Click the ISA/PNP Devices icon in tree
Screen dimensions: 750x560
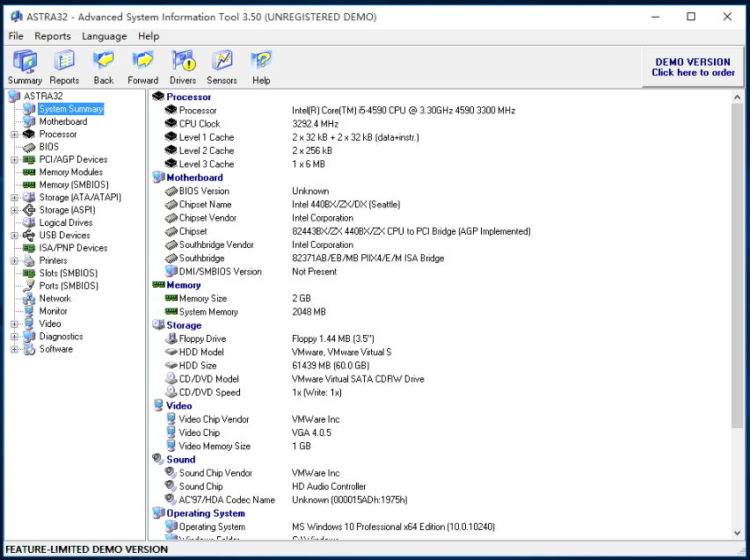tap(29, 248)
